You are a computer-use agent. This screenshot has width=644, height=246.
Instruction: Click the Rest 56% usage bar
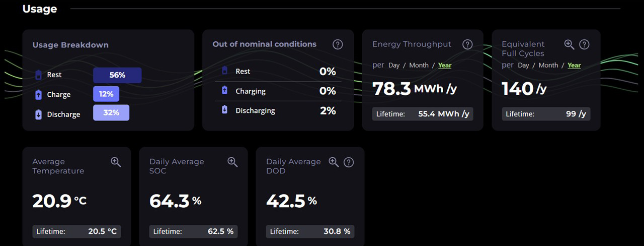(117, 75)
